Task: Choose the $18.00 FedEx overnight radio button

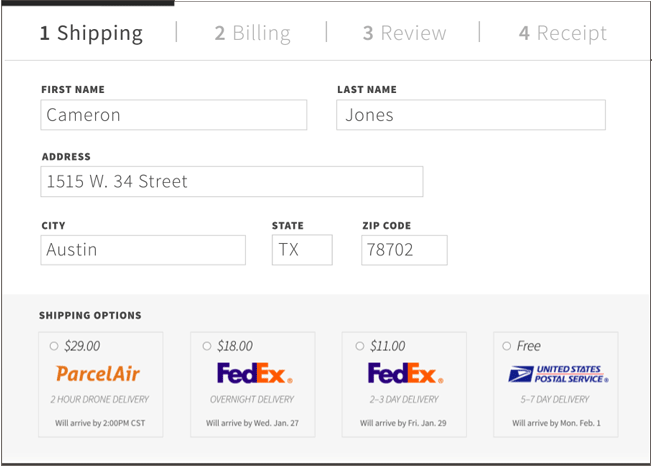Action: (207, 346)
